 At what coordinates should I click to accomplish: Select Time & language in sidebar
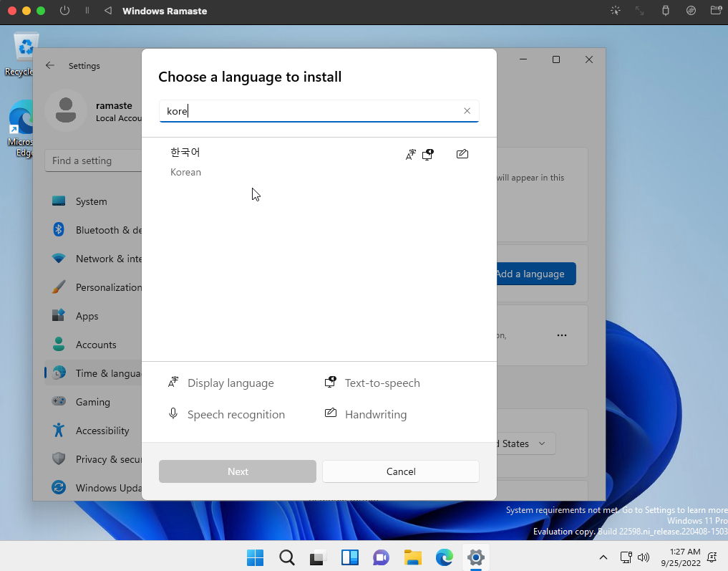(x=93, y=373)
